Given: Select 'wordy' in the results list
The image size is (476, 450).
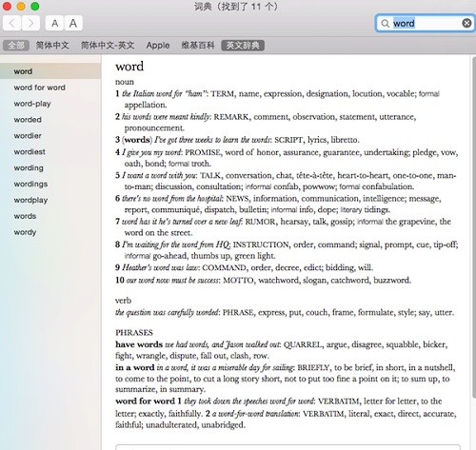Looking at the screenshot, I should (x=50, y=232).
